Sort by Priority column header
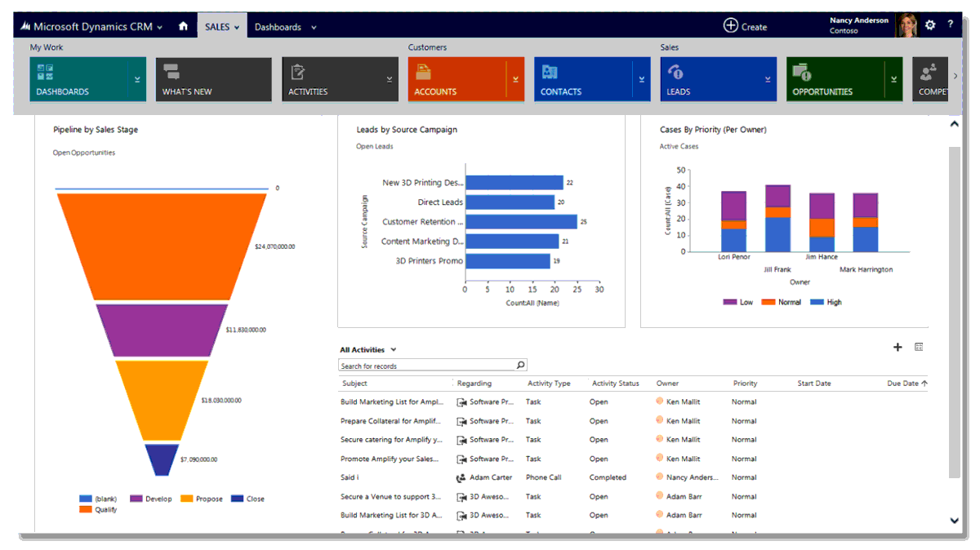980x550 pixels. pyautogui.click(x=745, y=384)
